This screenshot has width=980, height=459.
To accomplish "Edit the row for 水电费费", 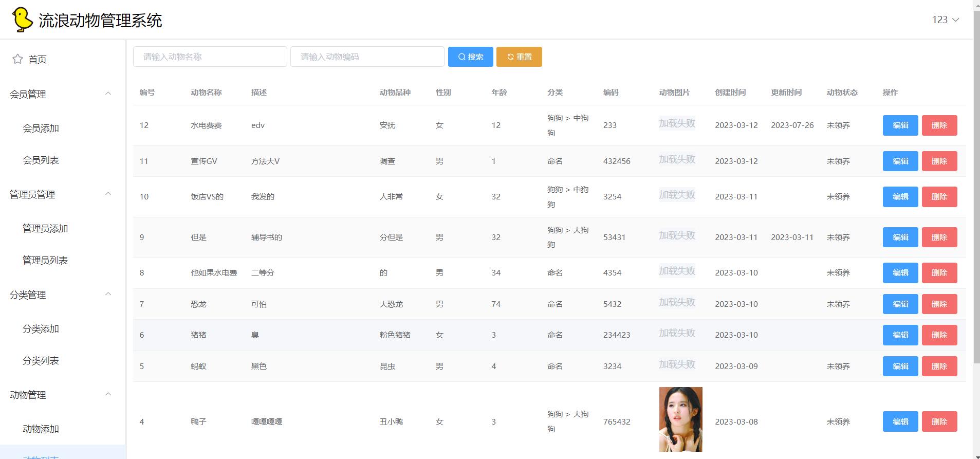I will click(x=900, y=125).
